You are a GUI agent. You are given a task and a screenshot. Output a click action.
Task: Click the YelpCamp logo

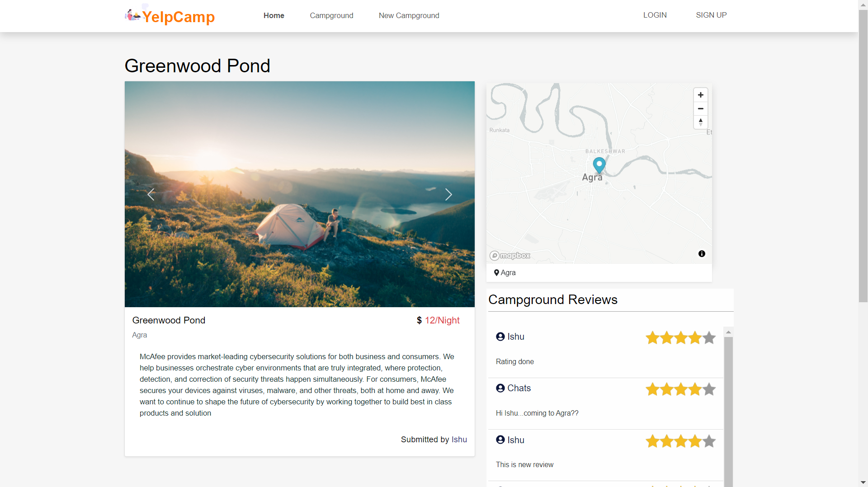[x=170, y=16]
